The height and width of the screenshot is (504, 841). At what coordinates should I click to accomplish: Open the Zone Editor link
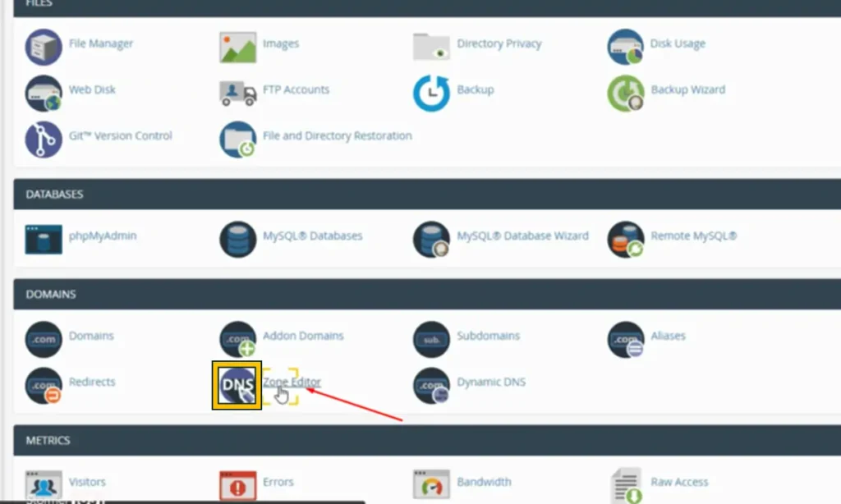point(292,382)
